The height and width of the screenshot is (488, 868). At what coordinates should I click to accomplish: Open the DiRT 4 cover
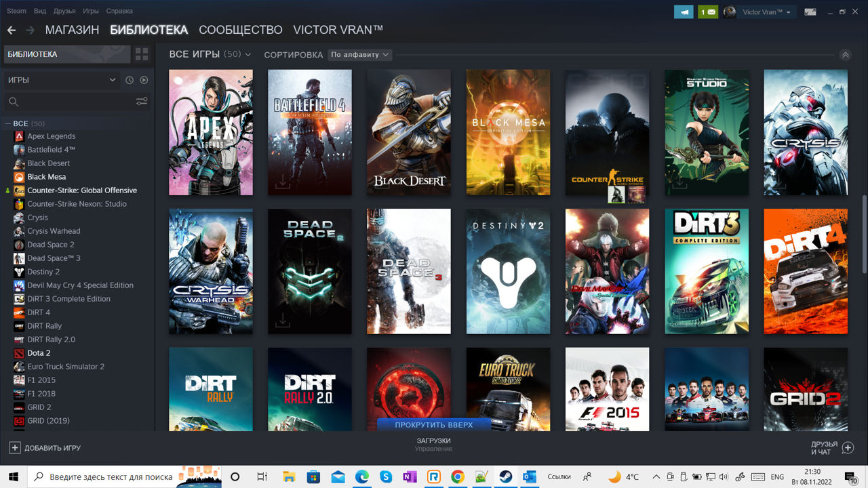pos(806,271)
